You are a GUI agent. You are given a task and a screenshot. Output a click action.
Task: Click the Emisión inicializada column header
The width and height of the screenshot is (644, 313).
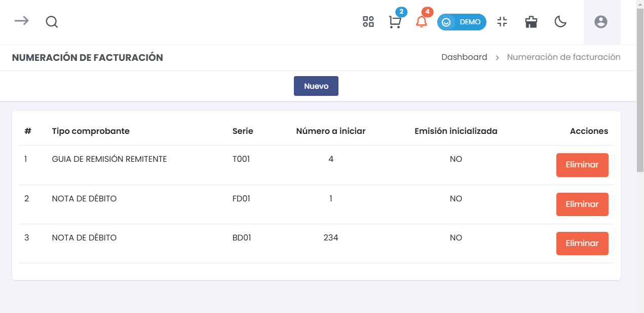[456, 131]
